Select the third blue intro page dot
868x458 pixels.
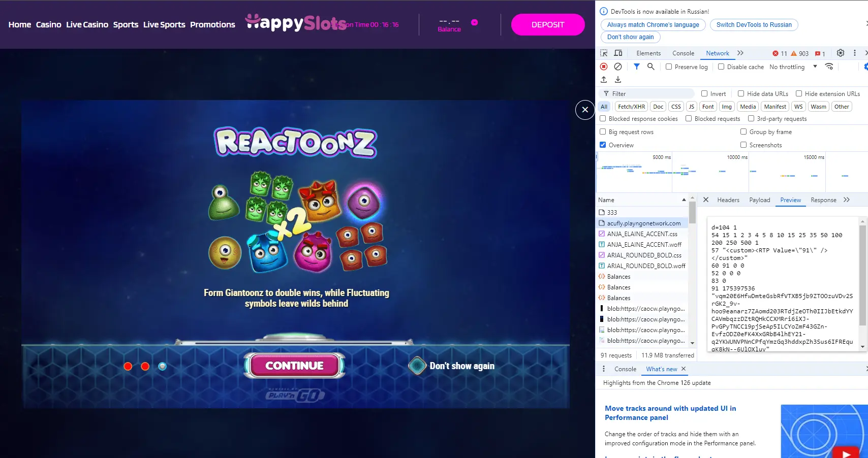click(x=162, y=366)
